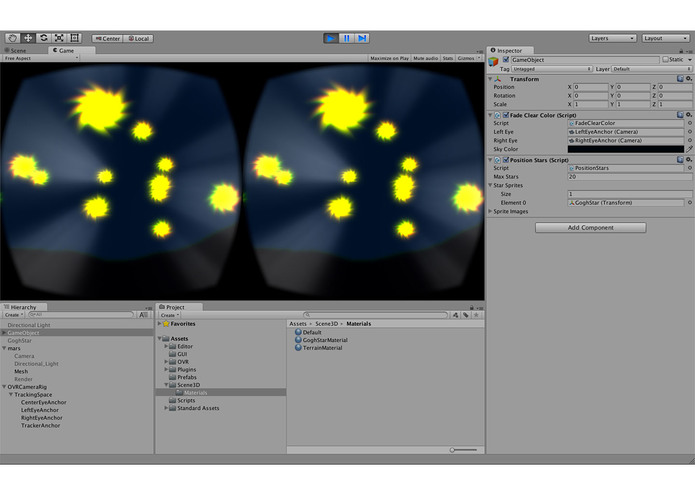Expand the Favorites folder
Image resolution: width=695 pixels, height=494 pixels.
160,324
